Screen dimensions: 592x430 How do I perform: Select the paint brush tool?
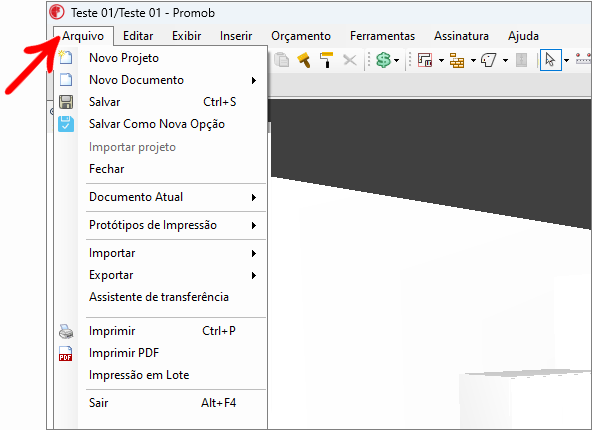[x=304, y=60]
